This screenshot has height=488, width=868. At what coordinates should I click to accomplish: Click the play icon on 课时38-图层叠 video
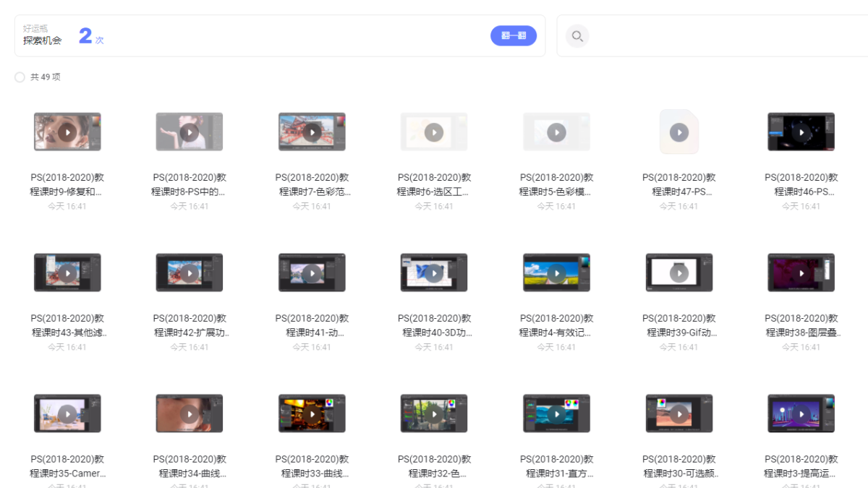point(801,273)
